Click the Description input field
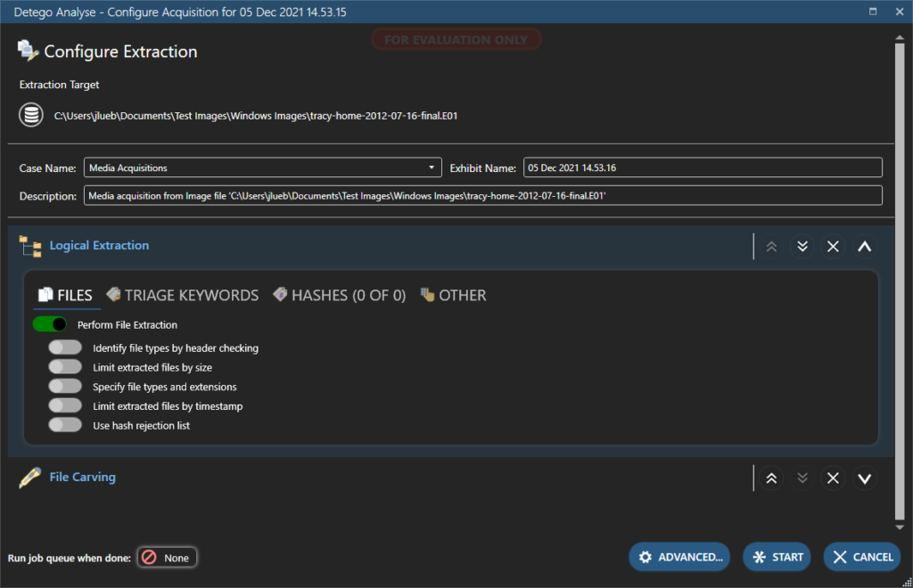The width and height of the screenshot is (913, 588). point(483,195)
